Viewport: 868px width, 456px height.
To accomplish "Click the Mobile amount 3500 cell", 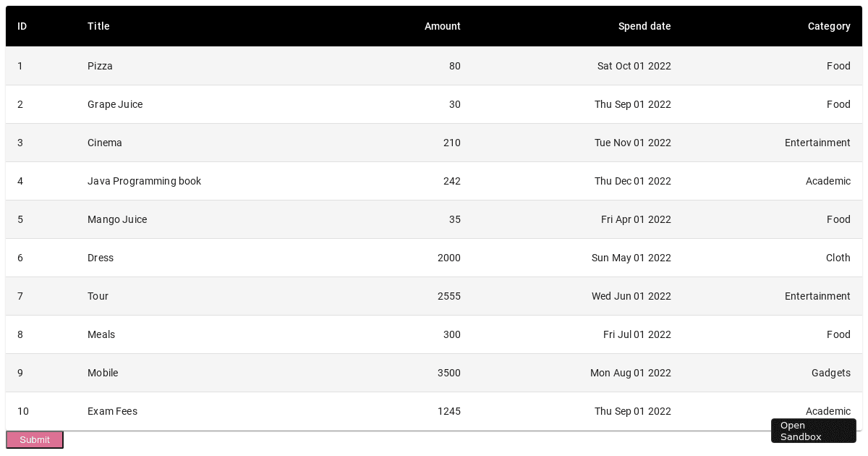I will [448, 373].
